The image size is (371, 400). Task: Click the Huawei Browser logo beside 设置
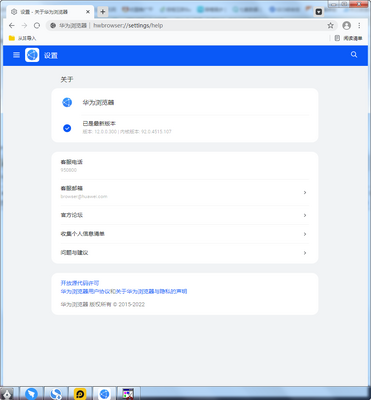coord(32,55)
